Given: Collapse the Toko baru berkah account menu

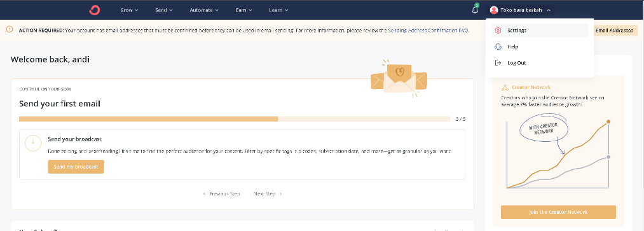Looking at the screenshot, I should pos(521,10).
